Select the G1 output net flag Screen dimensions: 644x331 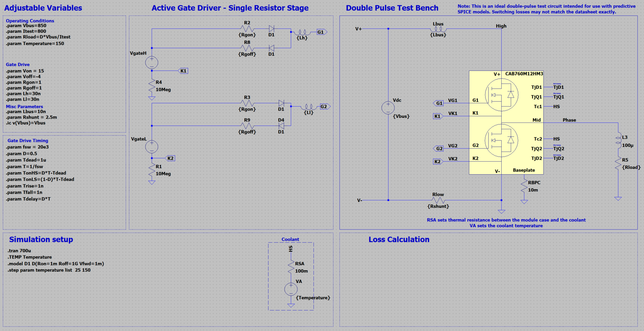point(322,32)
